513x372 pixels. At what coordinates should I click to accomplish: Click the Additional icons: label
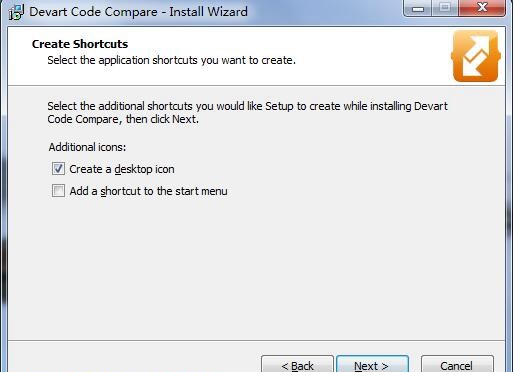[87, 147]
